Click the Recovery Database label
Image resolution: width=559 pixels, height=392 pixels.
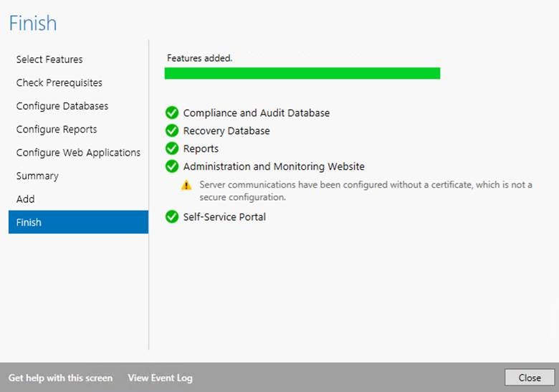(x=226, y=130)
